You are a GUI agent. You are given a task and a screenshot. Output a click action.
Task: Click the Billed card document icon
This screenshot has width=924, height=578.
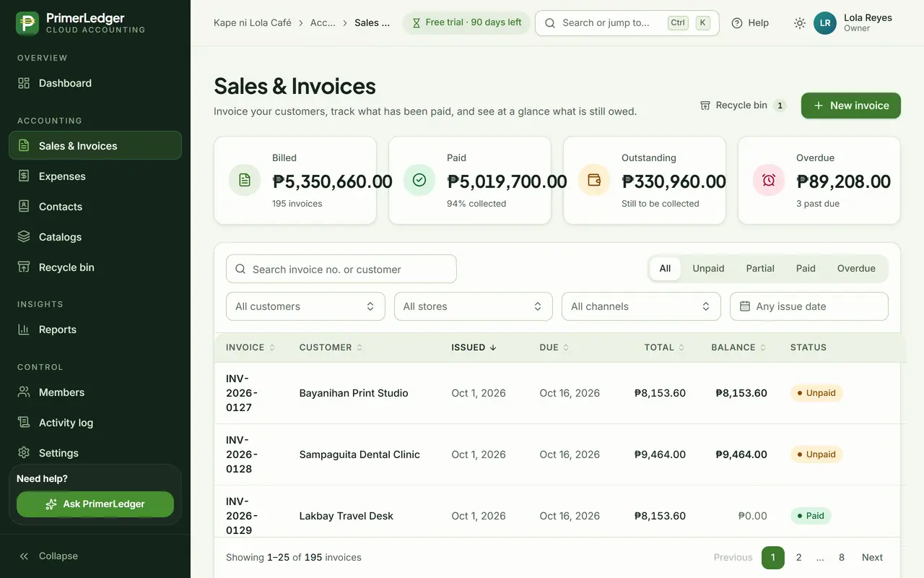[245, 180]
